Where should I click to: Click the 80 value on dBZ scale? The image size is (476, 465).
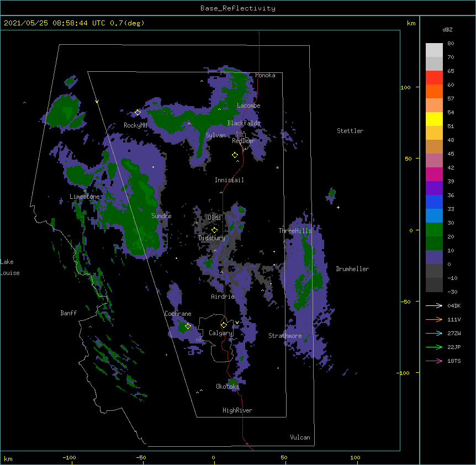tap(451, 44)
